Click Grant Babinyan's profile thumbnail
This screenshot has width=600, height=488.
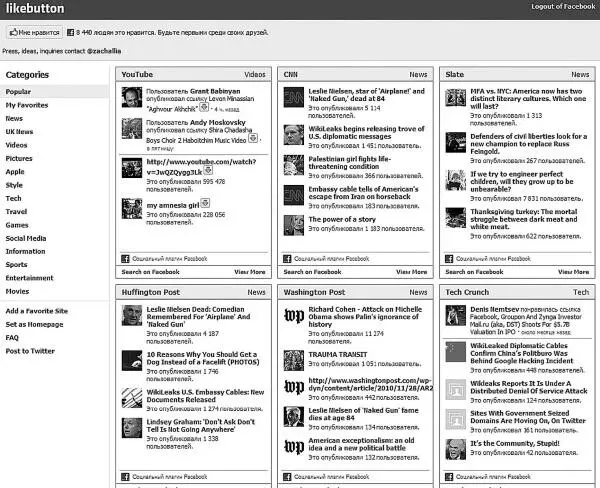[x=132, y=97]
